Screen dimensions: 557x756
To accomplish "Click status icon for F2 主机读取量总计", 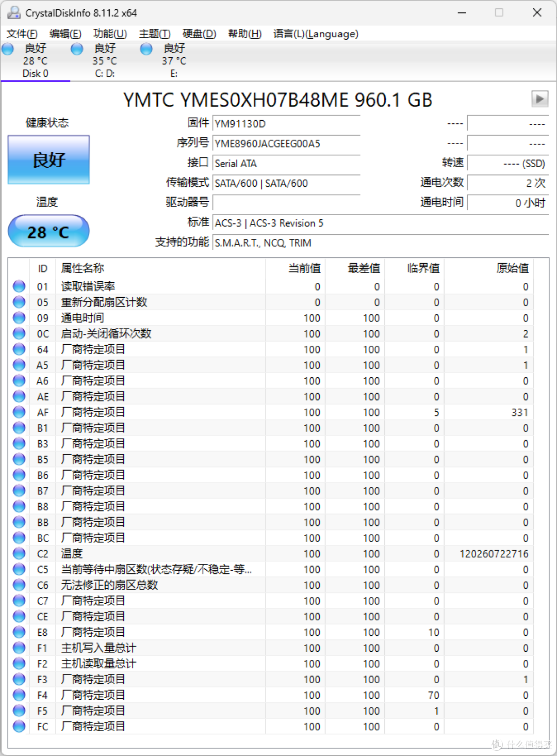I will tap(19, 663).
